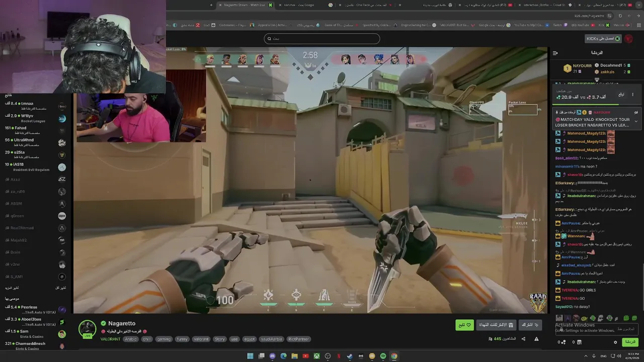
Task: Click the Kick search input field
Action: 322,39
